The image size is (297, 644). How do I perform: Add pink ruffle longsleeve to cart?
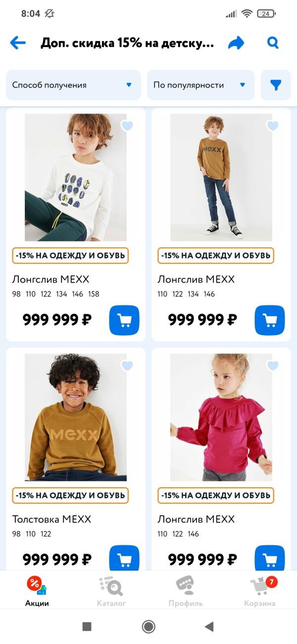(270, 558)
